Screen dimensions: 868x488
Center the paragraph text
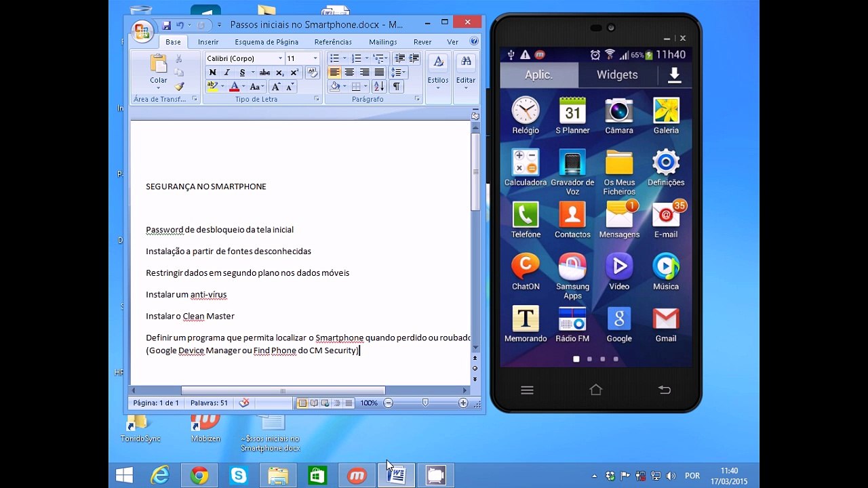coord(349,73)
